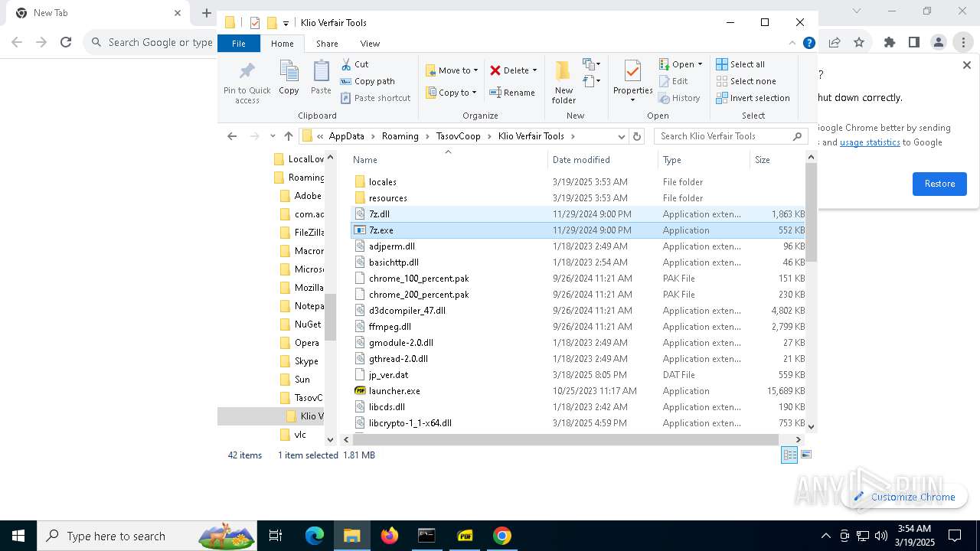980x551 pixels.
Task: Open Task View on taskbar
Action: [276, 536]
